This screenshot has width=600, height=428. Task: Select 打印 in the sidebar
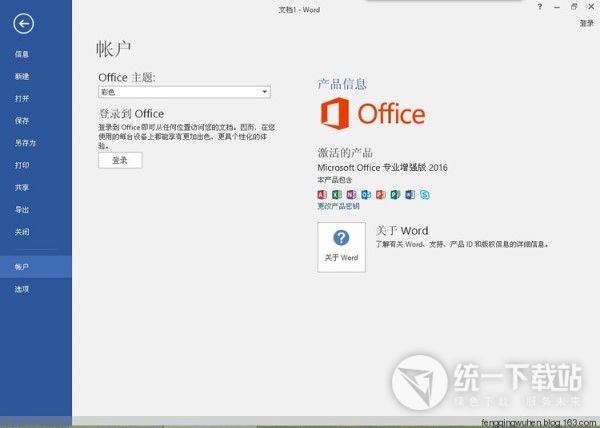pos(22,165)
